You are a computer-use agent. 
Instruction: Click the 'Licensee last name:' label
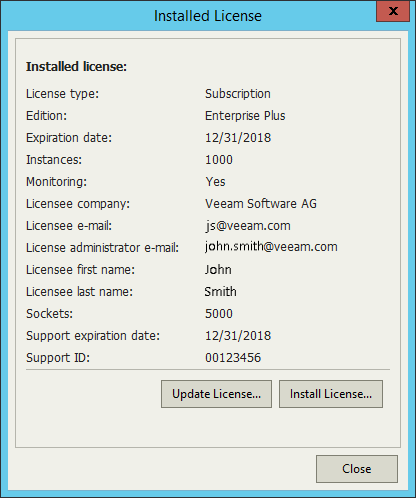(79, 292)
